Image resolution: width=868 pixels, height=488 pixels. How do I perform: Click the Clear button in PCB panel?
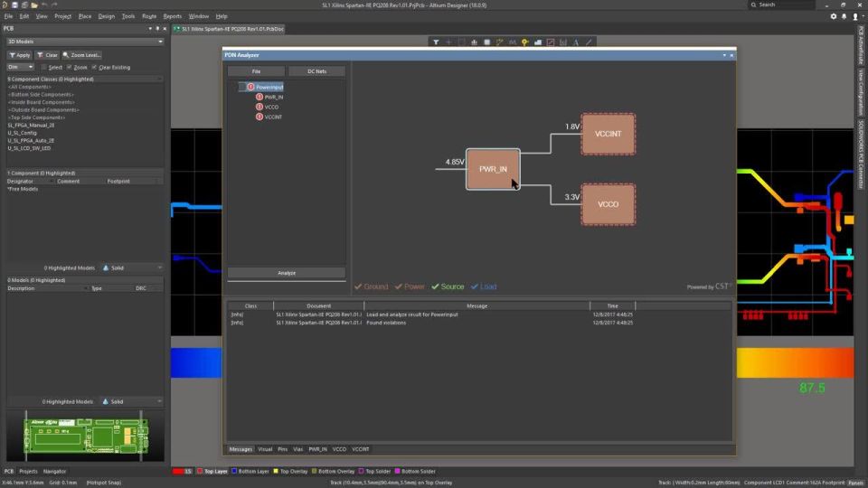pyautogui.click(x=48, y=55)
